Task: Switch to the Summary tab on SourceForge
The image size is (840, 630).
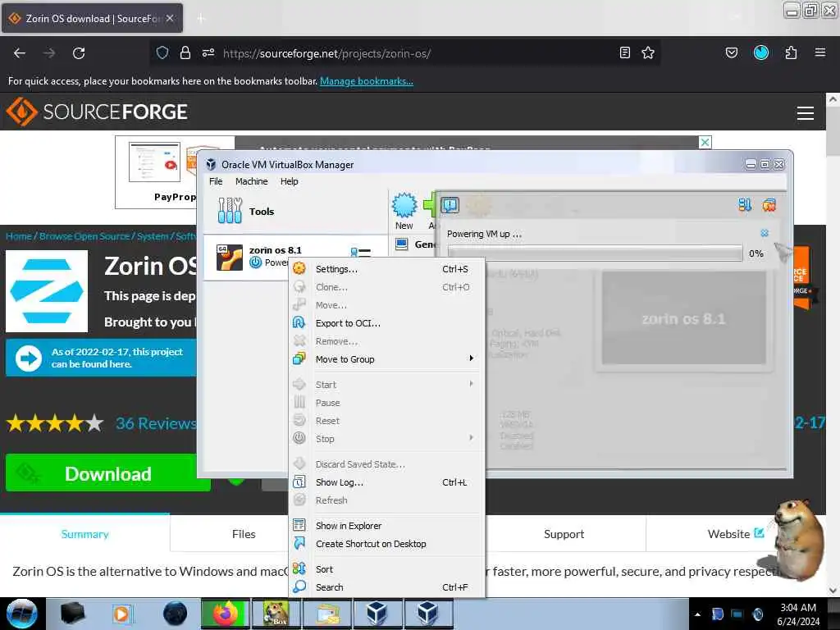Action: point(84,533)
